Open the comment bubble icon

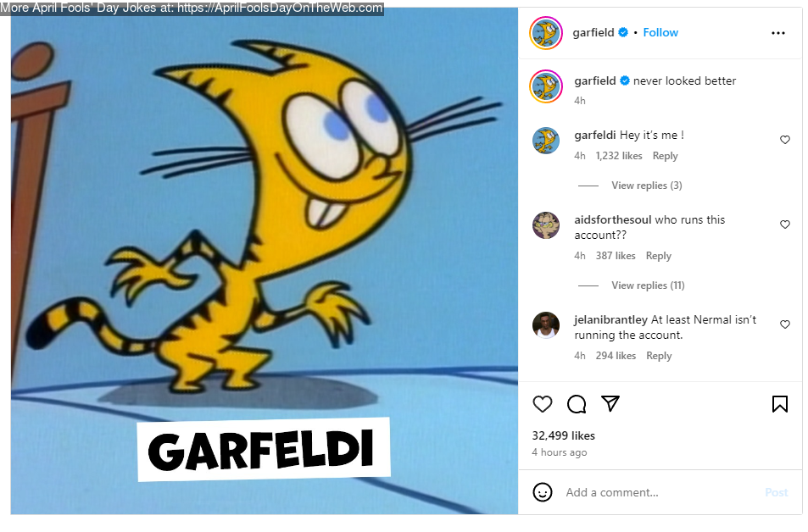click(576, 404)
